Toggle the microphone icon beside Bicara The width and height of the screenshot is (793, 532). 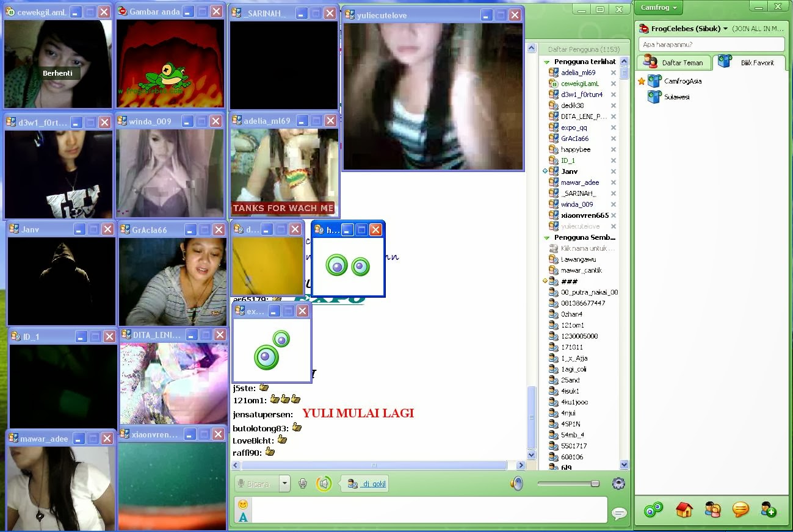click(302, 484)
